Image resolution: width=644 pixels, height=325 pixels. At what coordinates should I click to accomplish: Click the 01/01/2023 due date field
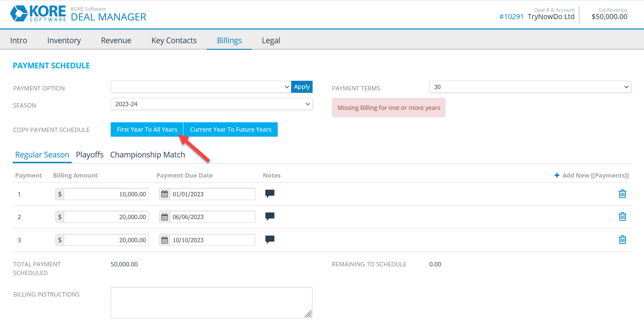pos(212,194)
